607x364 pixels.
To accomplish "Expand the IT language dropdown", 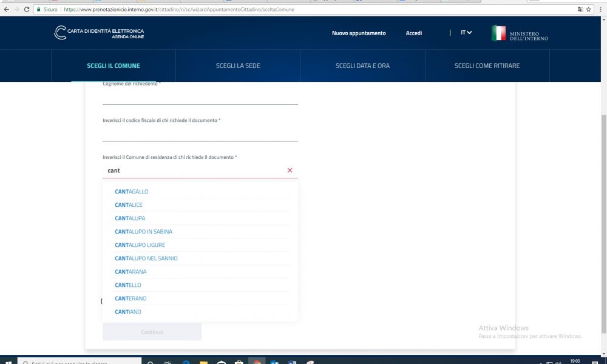I will pos(466,33).
